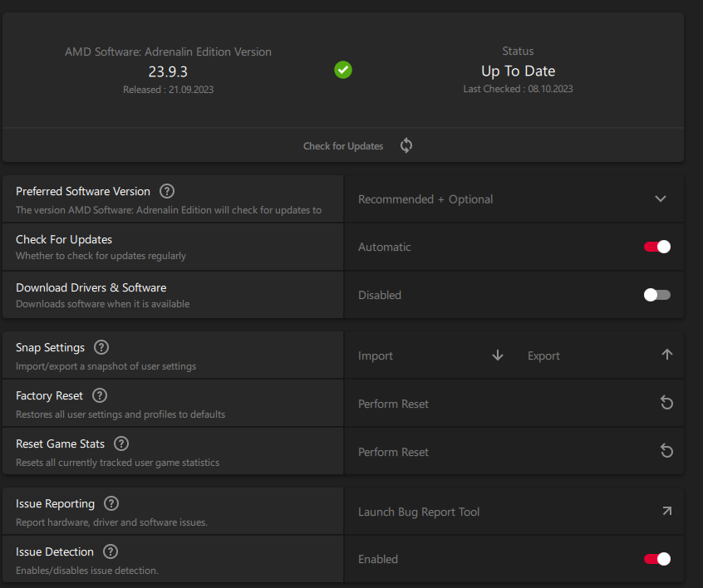Click the Preferred Software Version dropdown chevron
The image size is (703, 588).
[661, 198]
